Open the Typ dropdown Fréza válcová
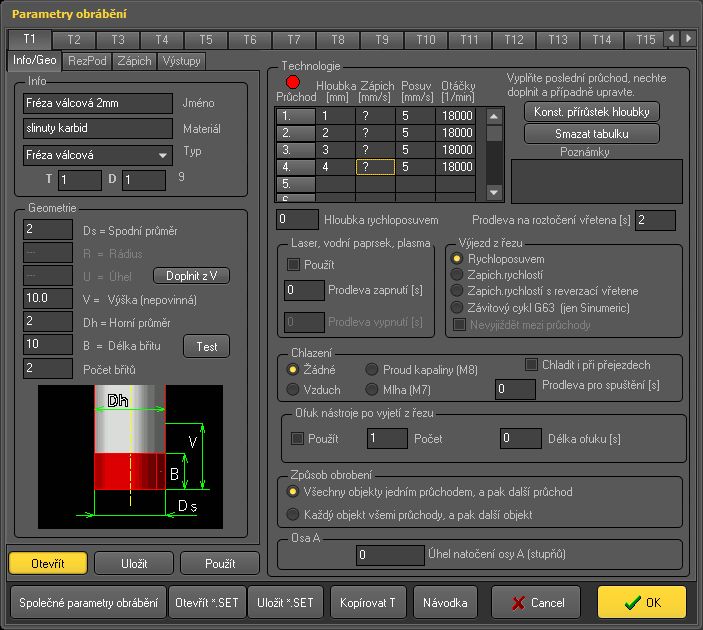The width and height of the screenshot is (703, 630). 98,155
